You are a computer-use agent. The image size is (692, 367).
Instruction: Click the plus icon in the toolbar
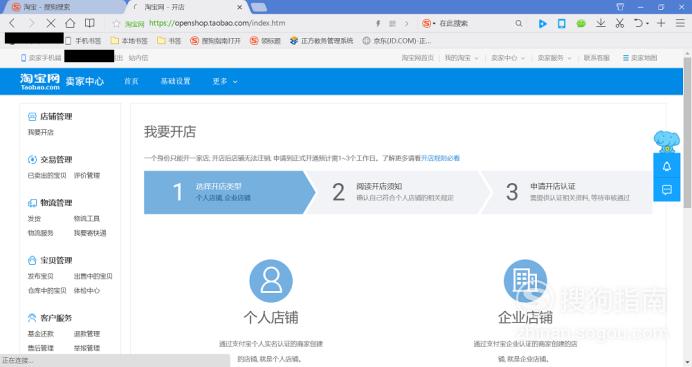(x=661, y=23)
